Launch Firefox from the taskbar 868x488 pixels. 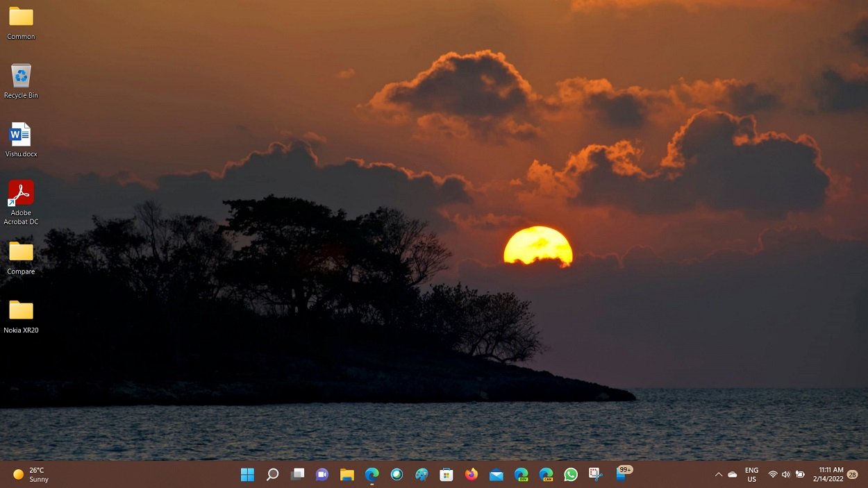point(471,475)
